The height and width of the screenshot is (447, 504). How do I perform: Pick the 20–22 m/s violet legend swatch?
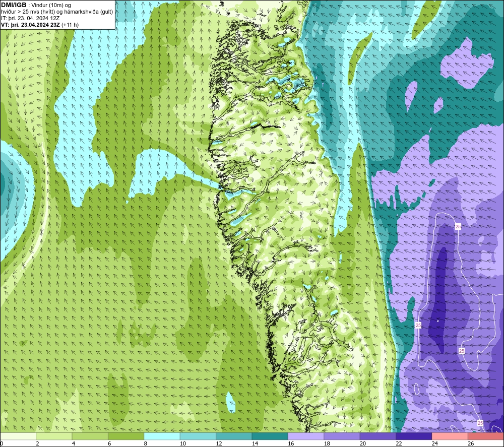378,436
